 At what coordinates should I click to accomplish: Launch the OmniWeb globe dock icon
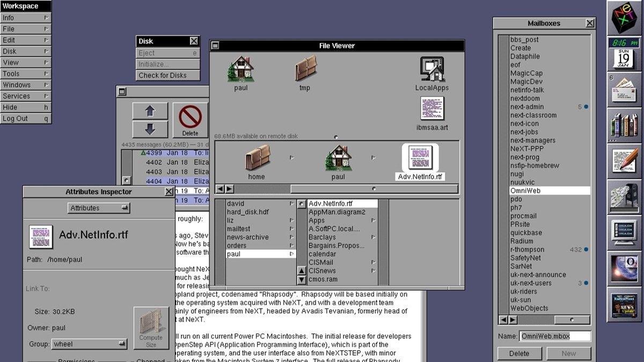624,269
